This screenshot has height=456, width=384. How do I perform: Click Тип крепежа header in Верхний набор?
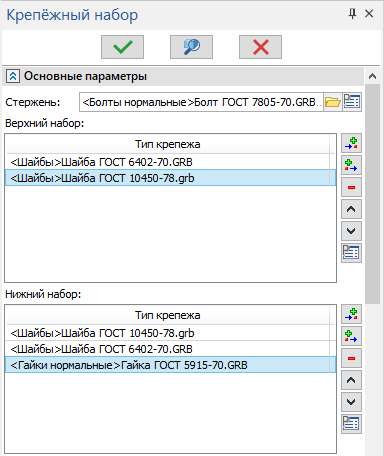(167, 144)
